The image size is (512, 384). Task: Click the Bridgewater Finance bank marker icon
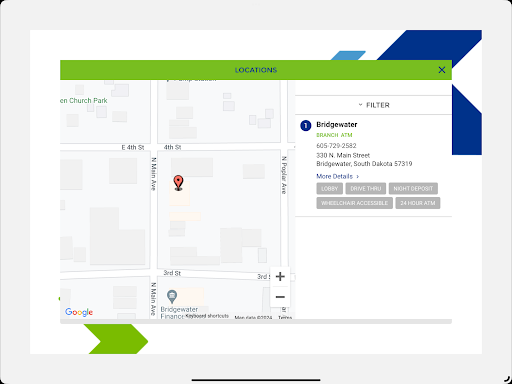(172, 296)
